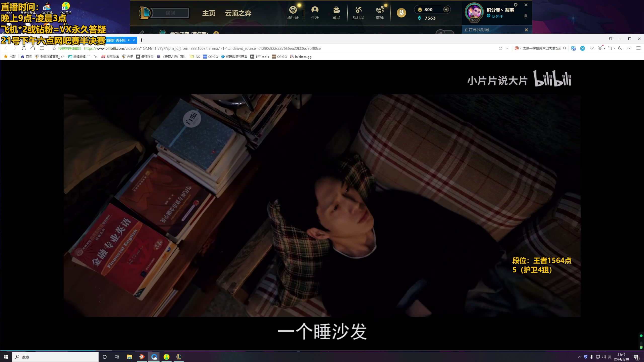The height and width of the screenshot is (362, 644).
Task: Open a new browser tab
Action: pos(141,40)
